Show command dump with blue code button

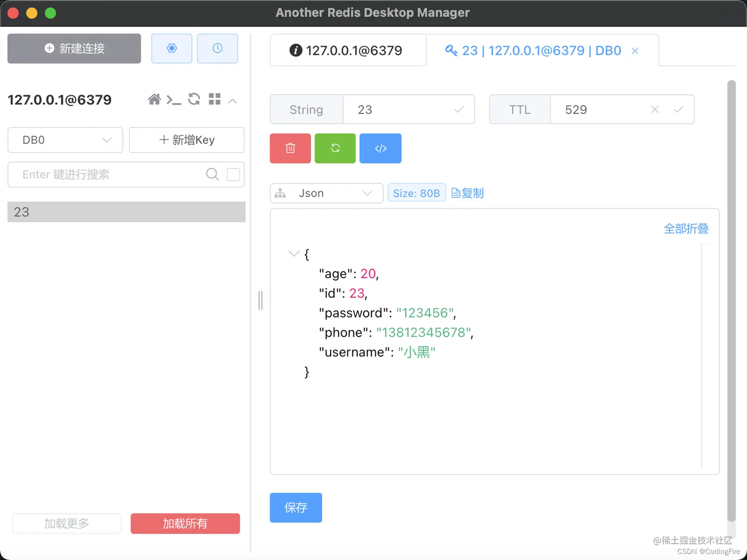coord(380,148)
